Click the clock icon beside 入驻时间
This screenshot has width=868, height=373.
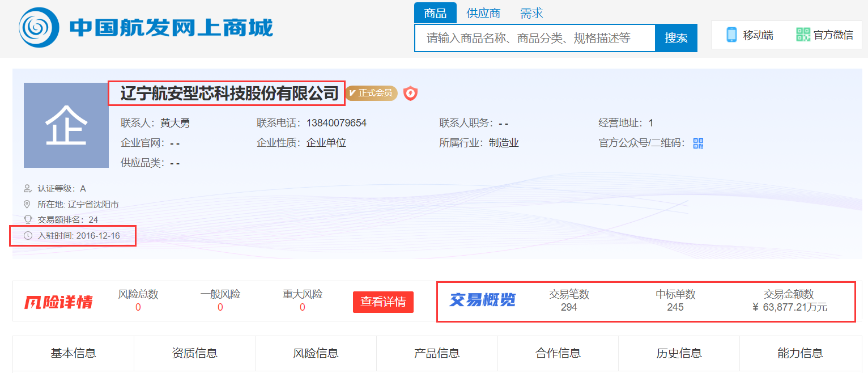tap(27, 235)
